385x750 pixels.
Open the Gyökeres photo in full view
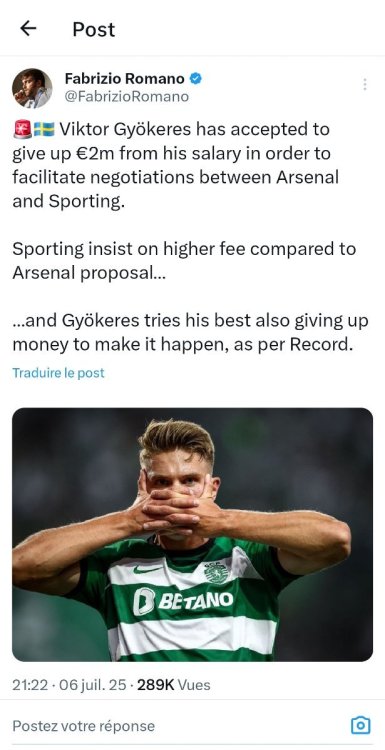192,534
